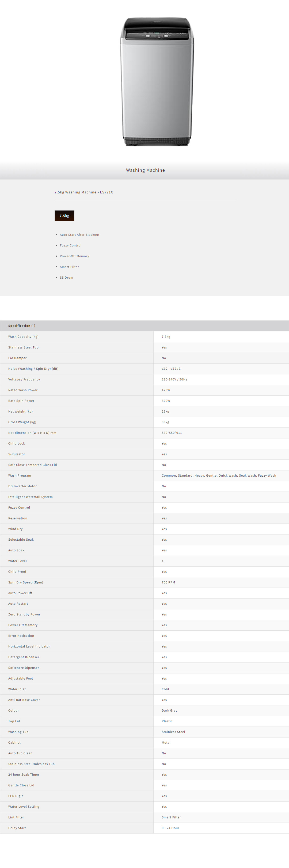Click the 'Lint Filter' spec label
Screen dimensions: 289x868
pos(16,817)
